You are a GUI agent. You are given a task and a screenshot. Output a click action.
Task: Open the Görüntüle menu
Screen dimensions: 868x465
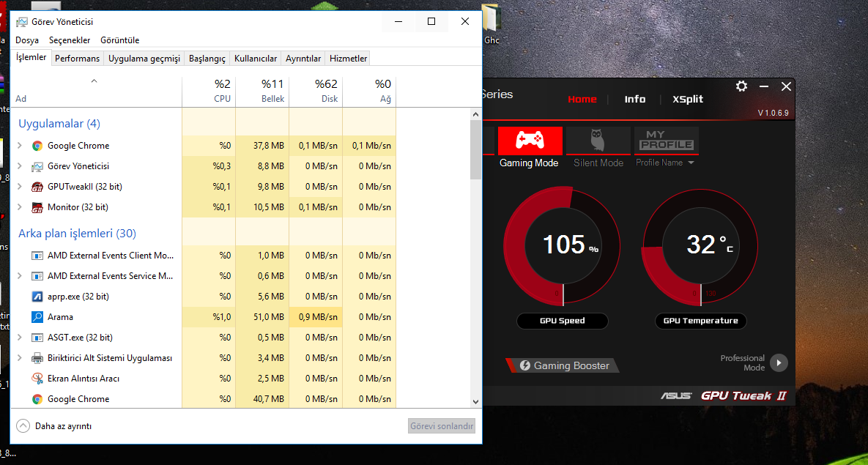tap(120, 40)
